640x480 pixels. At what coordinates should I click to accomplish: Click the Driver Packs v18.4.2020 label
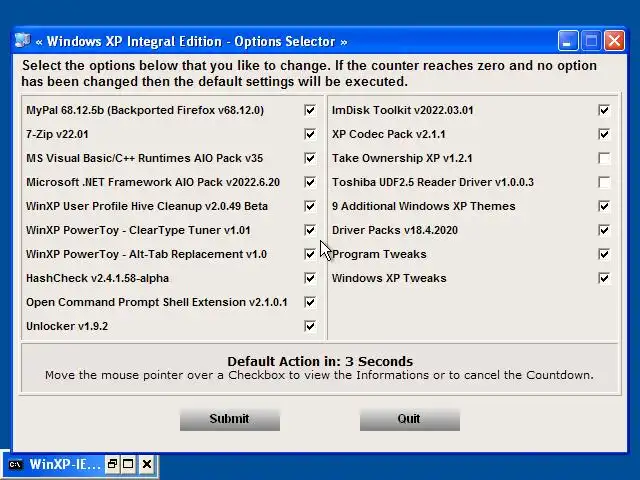click(395, 230)
